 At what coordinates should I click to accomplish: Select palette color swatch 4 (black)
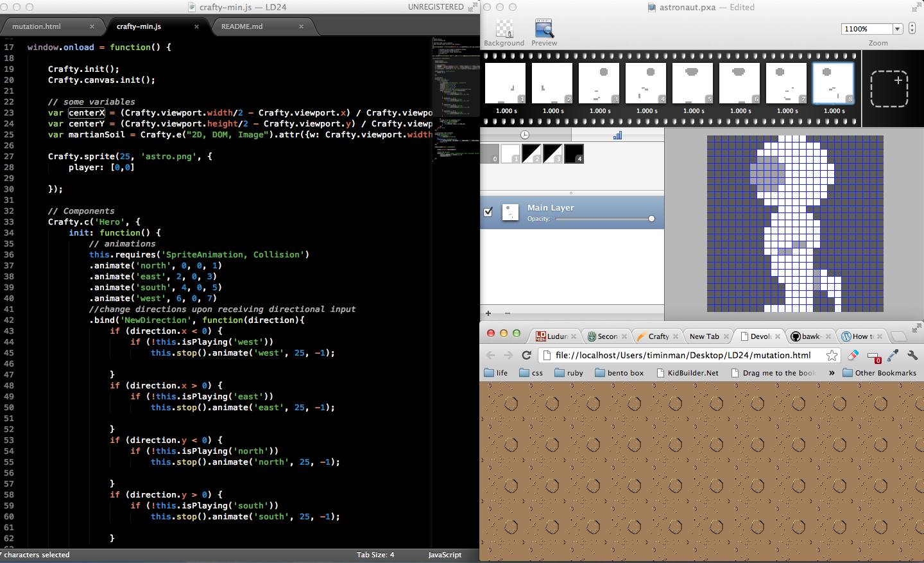click(x=574, y=153)
